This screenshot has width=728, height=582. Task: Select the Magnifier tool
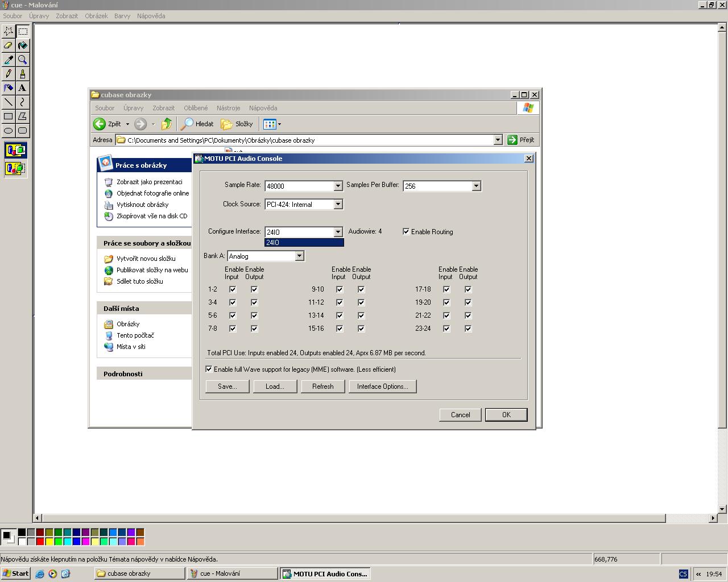coord(22,60)
